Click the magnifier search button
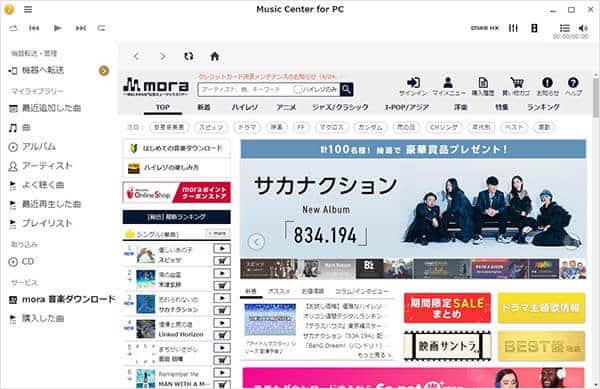This screenshot has height=389, width=600. pos(346,90)
